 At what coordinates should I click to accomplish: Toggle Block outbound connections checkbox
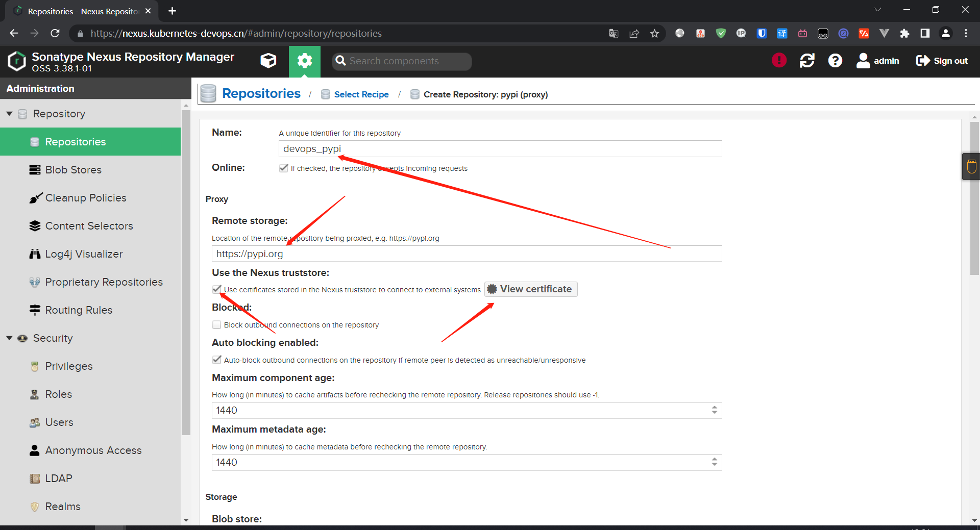click(217, 324)
